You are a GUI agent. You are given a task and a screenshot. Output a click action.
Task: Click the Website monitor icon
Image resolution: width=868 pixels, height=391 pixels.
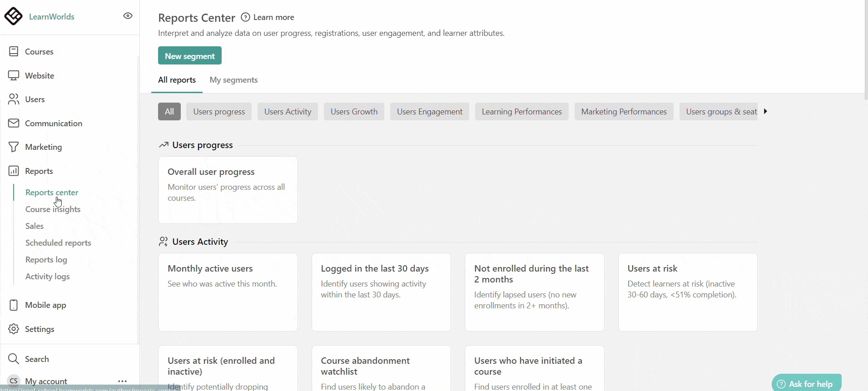(x=14, y=75)
